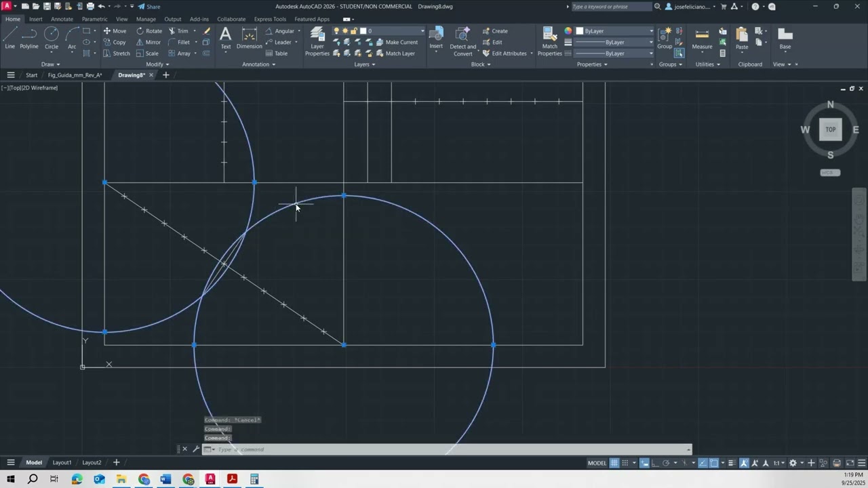
Task: Toggle polar tracking in status bar
Action: (x=667, y=463)
